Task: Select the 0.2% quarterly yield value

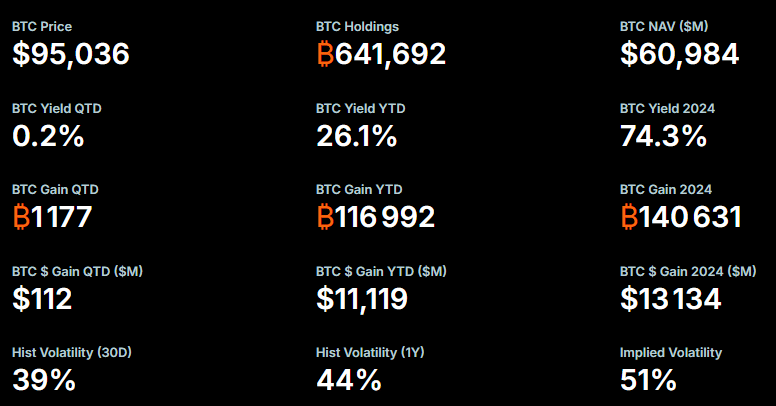Action: pos(48,135)
